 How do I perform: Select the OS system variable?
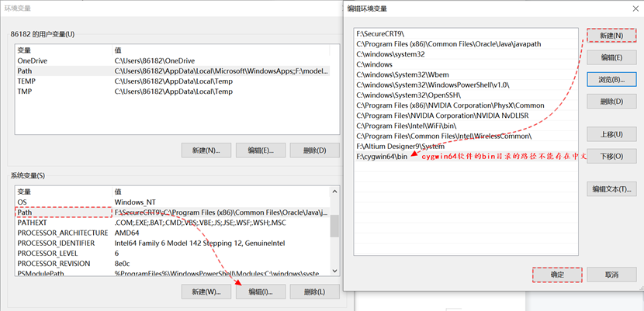[x=172, y=202]
